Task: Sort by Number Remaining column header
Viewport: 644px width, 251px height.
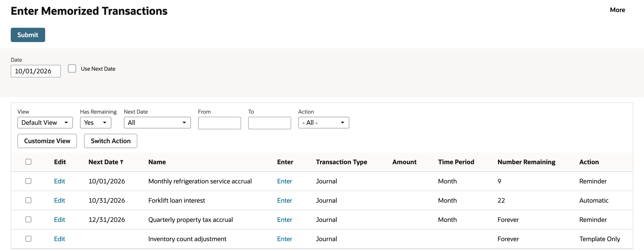Action: 526,162
